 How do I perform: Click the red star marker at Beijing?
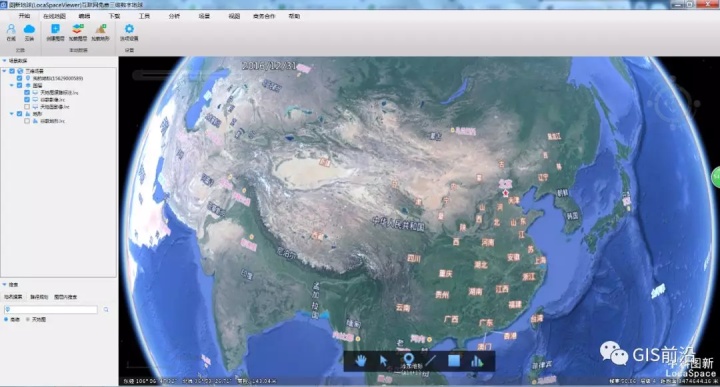506,193
